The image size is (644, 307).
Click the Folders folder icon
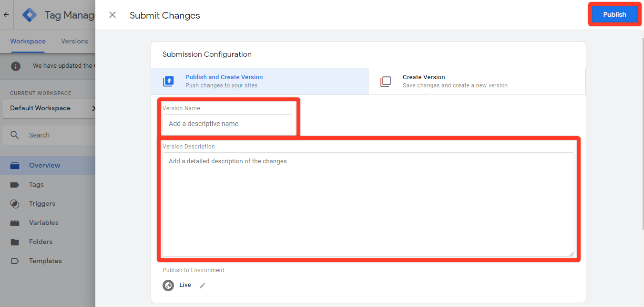click(15, 242)
